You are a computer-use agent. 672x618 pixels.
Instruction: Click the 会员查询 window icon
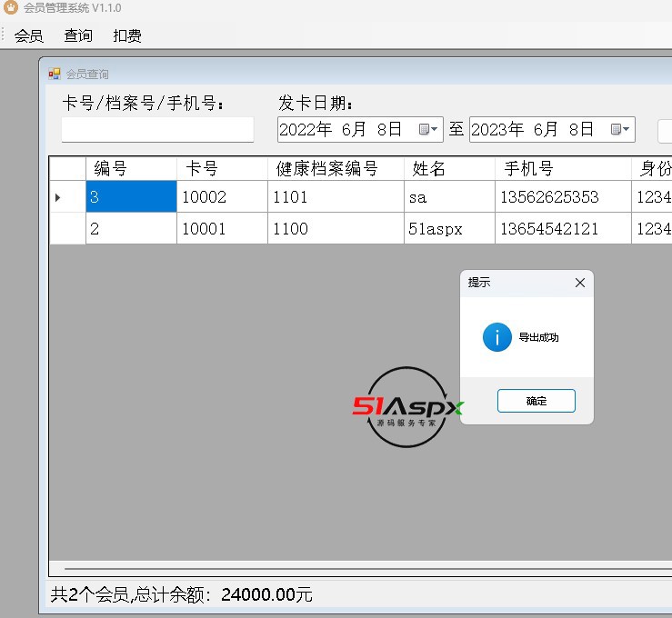pos(55,74)
